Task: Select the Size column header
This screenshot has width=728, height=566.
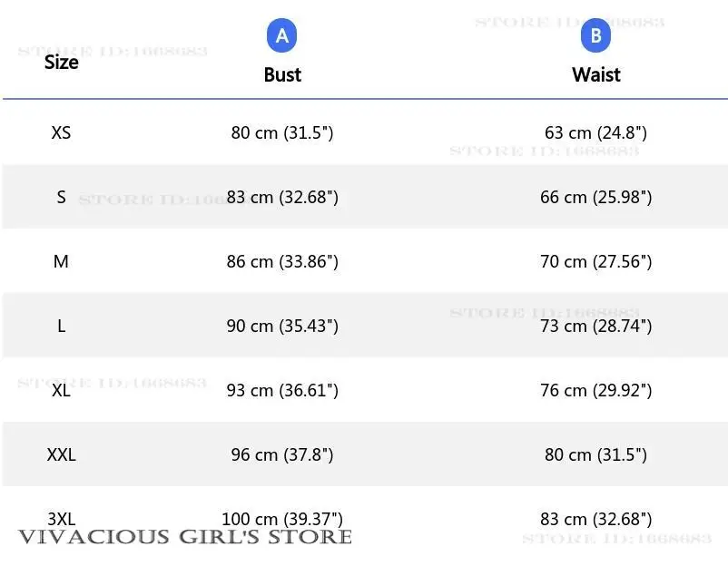Action: 61,63
